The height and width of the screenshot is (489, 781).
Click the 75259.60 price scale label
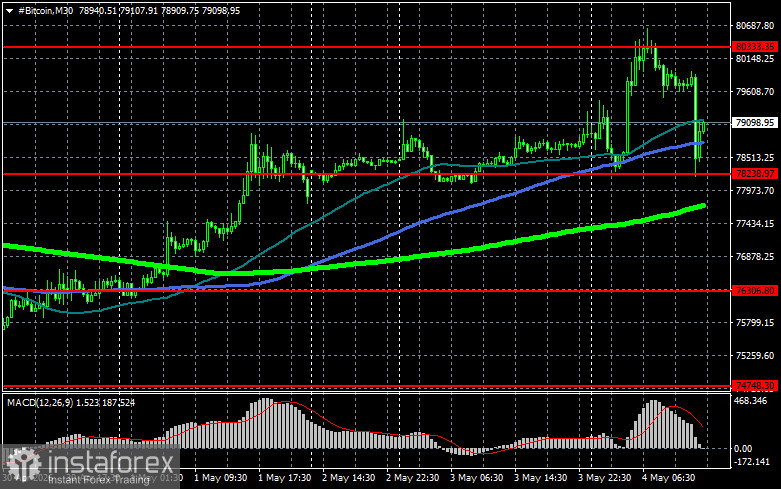[x=755, y=356]
